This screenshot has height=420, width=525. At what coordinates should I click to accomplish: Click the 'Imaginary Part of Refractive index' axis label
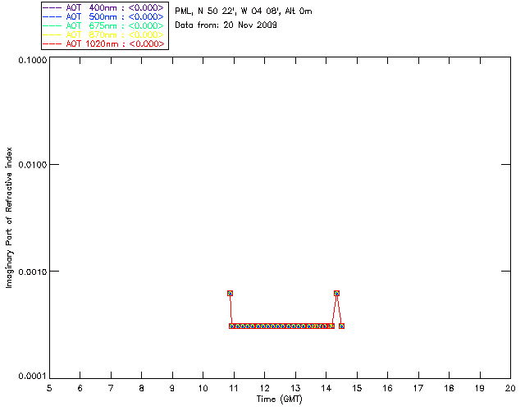(9, 217)
